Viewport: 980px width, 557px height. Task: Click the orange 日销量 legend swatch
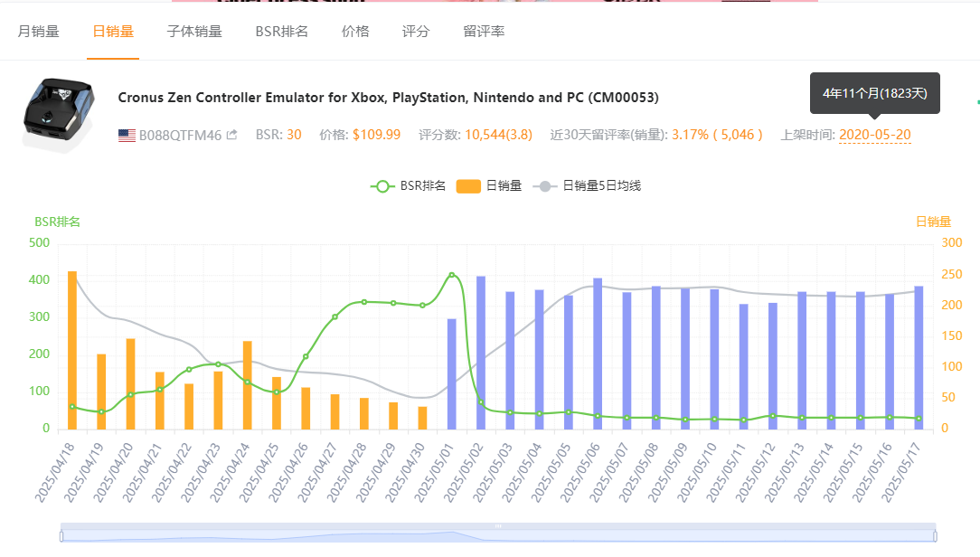468,186
